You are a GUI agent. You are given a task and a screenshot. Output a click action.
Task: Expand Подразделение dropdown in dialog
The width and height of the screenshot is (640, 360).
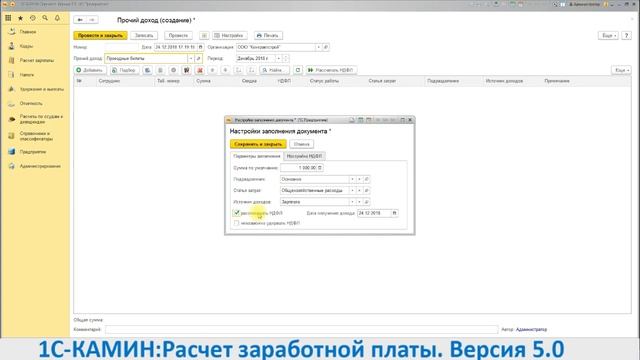click(x=353, y=179)
